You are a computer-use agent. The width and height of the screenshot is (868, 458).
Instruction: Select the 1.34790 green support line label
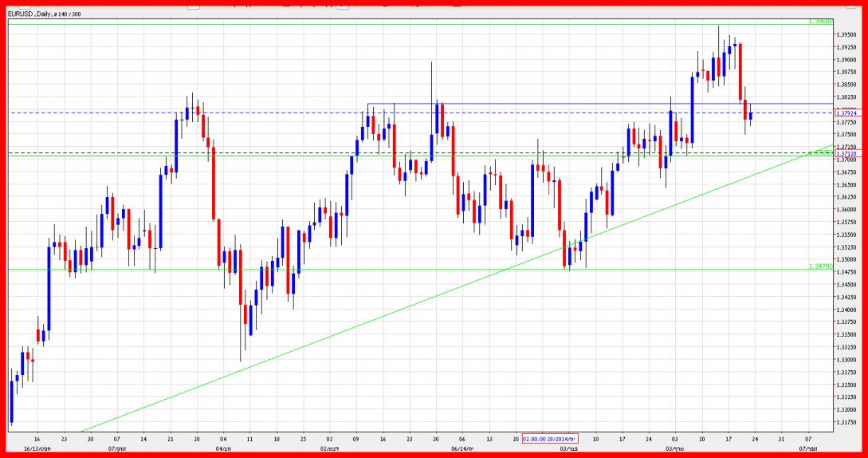pos(820,266)
